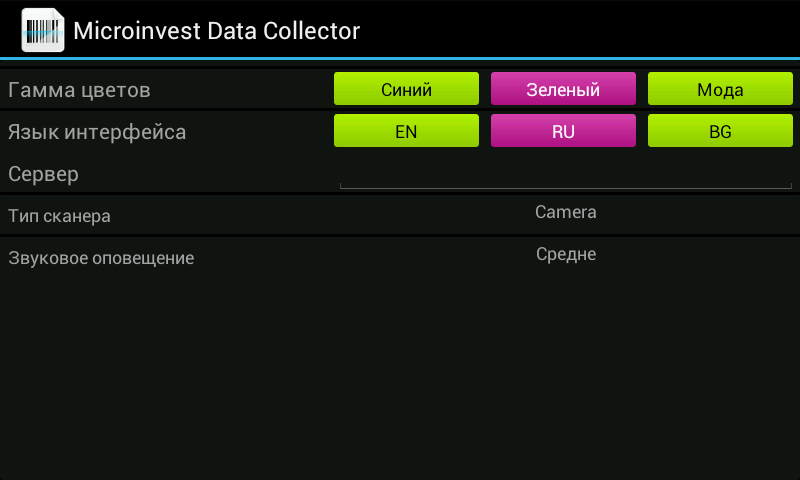Focus the Сервер address input field
800x480 pixels.
point(565,174)
